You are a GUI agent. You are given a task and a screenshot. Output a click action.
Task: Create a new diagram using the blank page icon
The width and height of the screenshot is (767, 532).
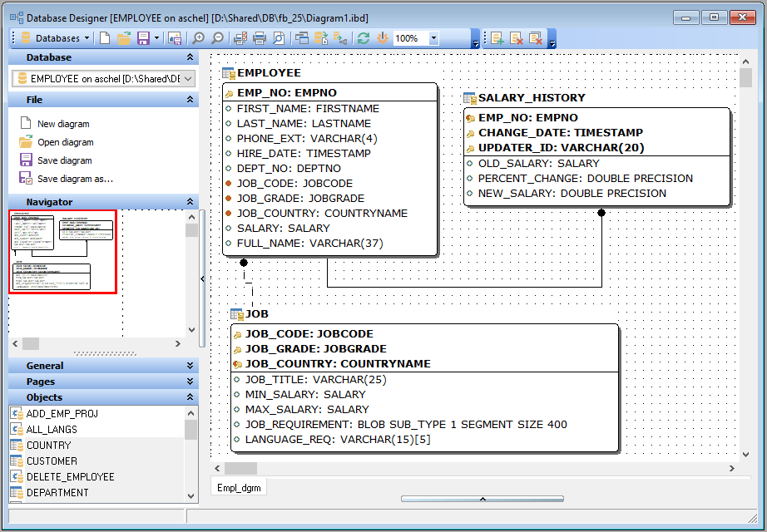[x=103, y=37]
